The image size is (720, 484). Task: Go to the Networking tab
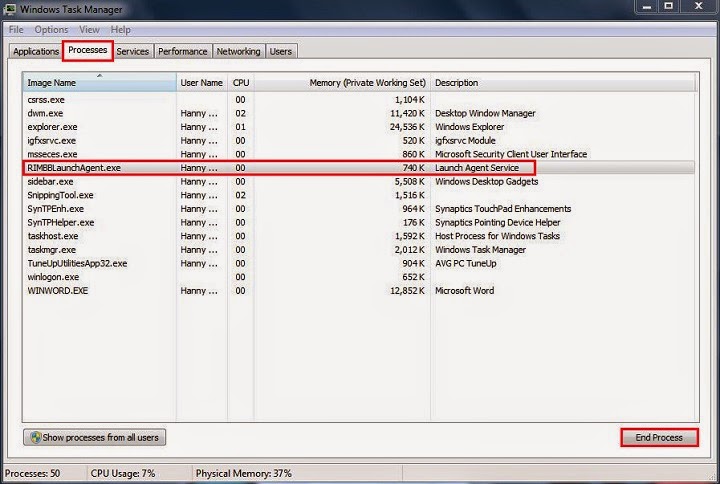coord(238,51)
